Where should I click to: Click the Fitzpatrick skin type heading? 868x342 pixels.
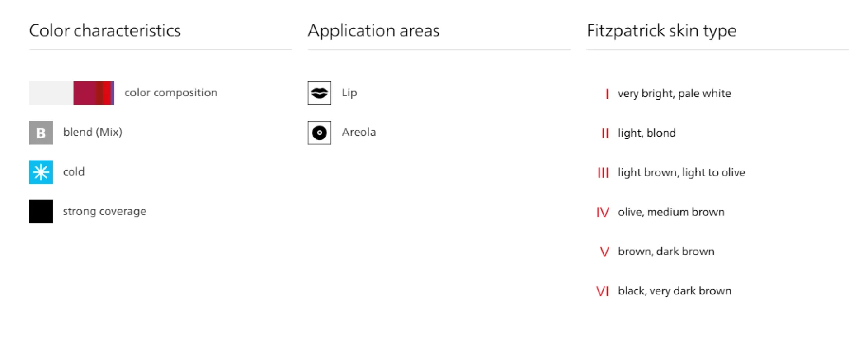[x=661, y=31]
